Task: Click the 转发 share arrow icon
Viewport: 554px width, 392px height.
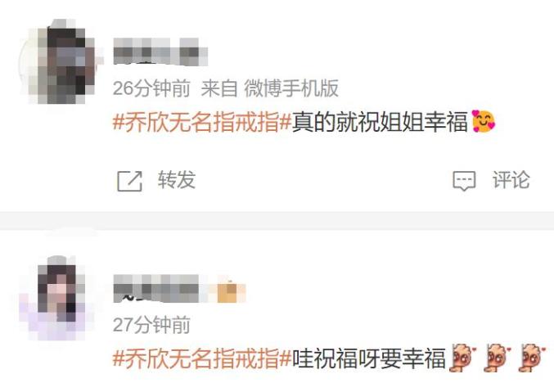Action: tap(129, 181)
